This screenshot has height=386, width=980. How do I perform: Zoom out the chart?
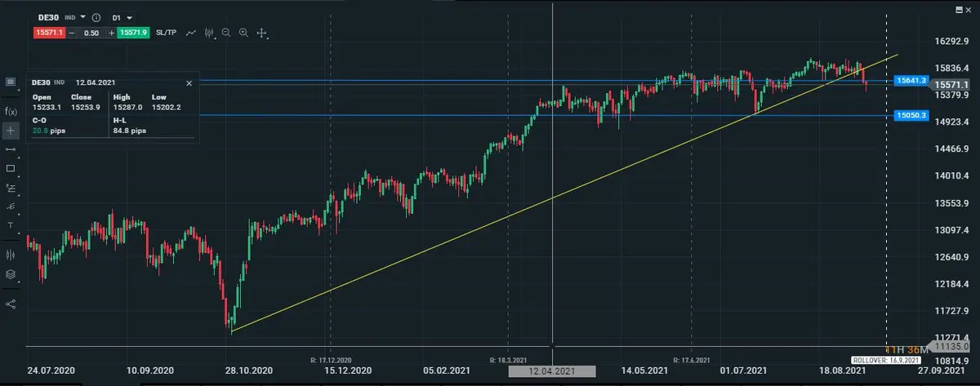(226, 33)
